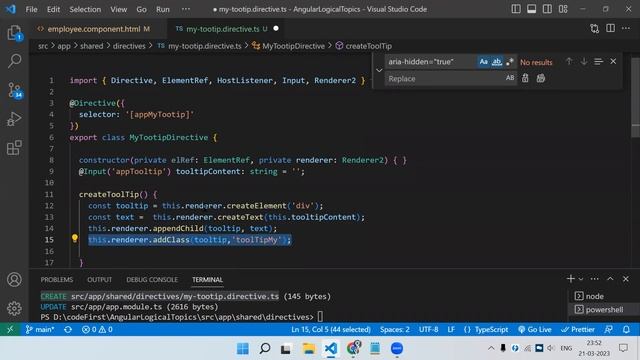Open the Selection menu

(85, 9)
